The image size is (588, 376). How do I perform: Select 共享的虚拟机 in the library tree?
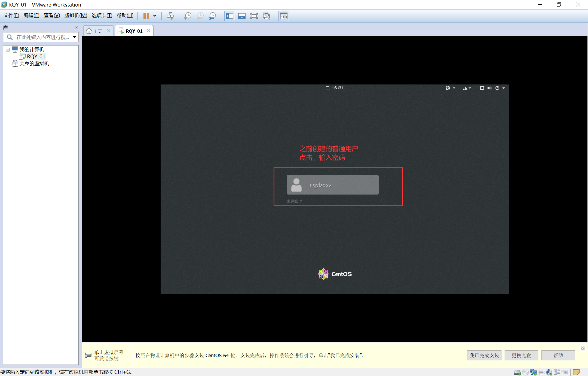point(34,63)
